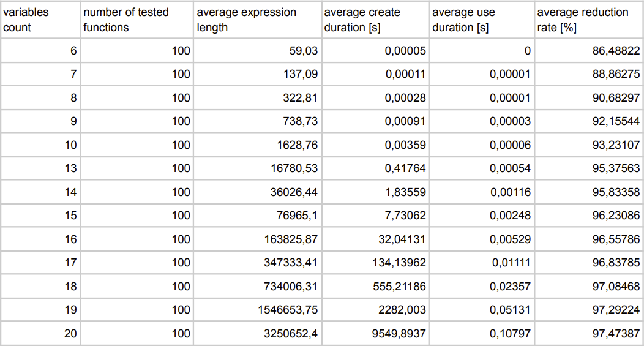This screenshot has height=346, width=644.
Task: Click the 'average use duration [s]' header
Action: [x=481, y=20]
